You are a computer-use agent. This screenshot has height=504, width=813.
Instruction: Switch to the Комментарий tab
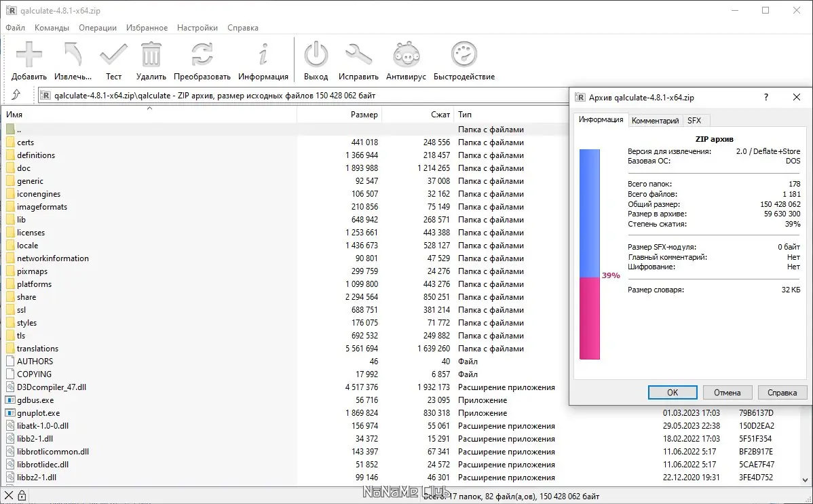point(655,120)
